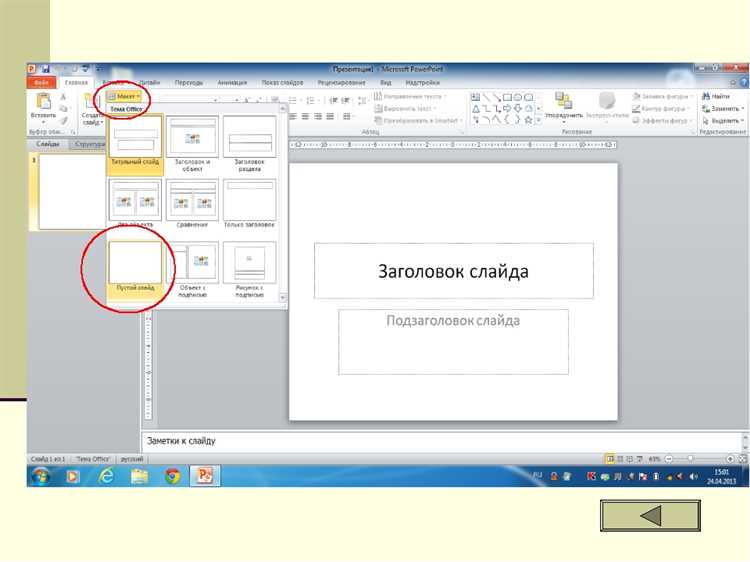Click the Выровнять текст (Align Text) button
750x562 pixels.
(406, 109)
